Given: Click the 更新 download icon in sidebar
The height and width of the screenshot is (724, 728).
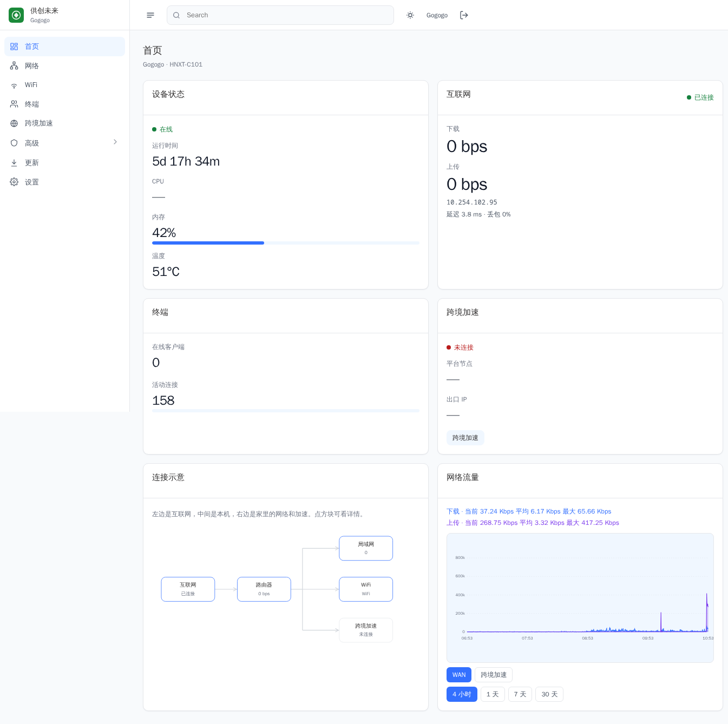Looking at the screenshot, I should [14, 163].
